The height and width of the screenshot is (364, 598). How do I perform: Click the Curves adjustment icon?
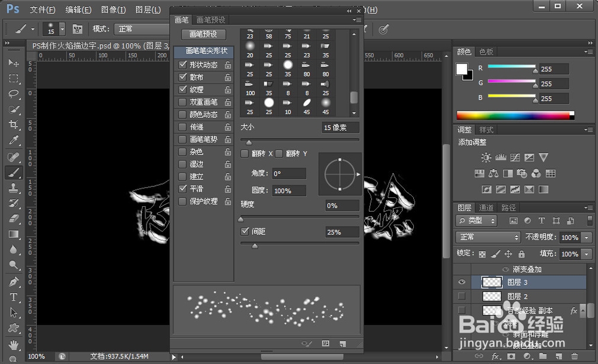coord(515,157)
